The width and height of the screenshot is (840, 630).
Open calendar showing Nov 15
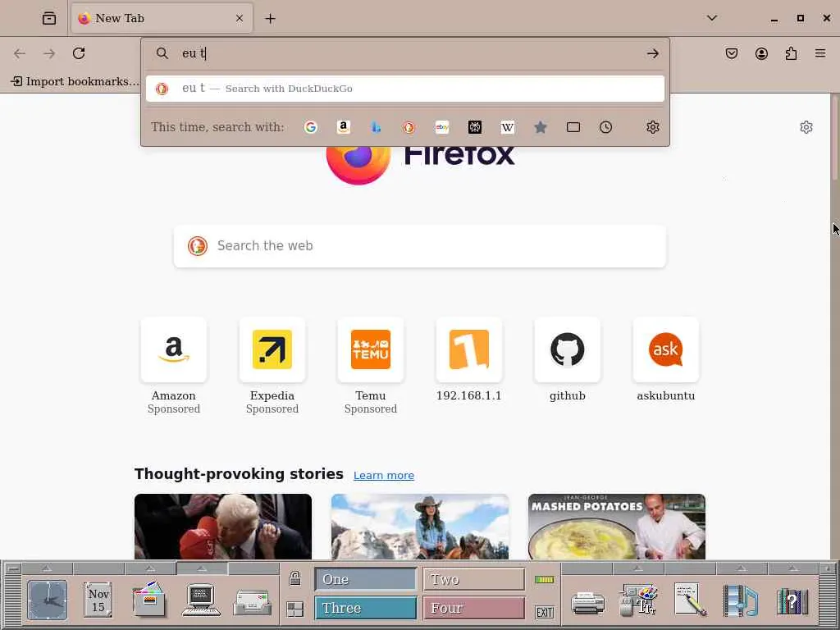click(x=98, y=600)
